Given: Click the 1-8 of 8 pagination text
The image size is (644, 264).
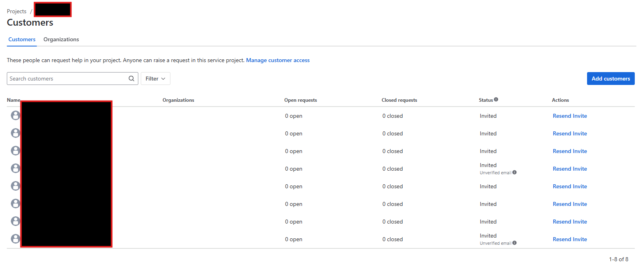Looking at the screenshot, I should pyautogui.click(x=619, y=259).
